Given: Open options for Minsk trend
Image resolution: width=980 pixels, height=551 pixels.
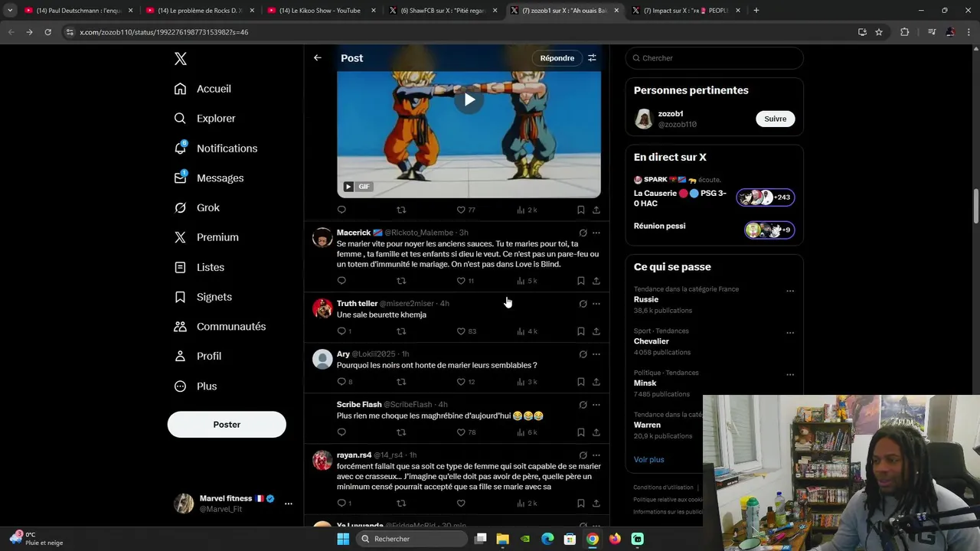Looking at the screenshot, I should coord(790,374).
